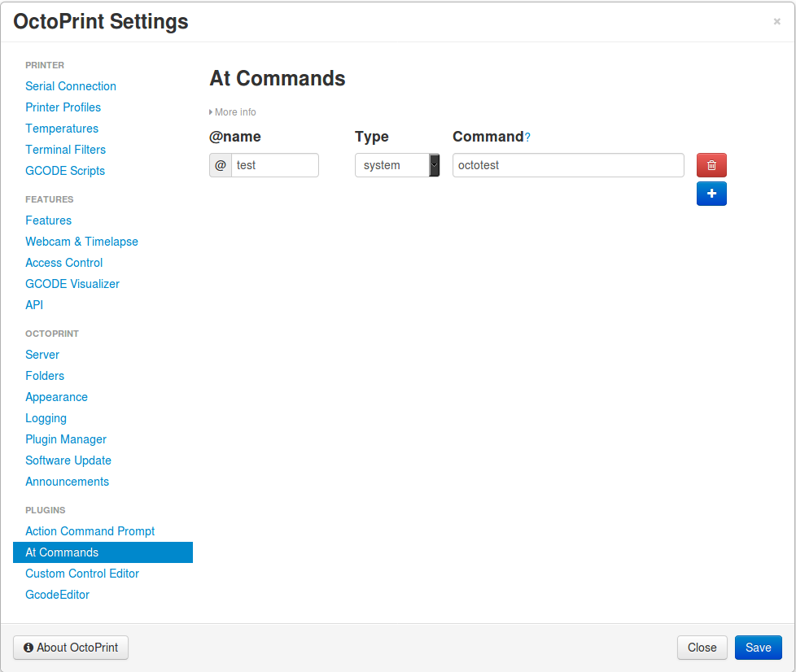
Task: Go to the API settings
Action: (x=34, y=305)
